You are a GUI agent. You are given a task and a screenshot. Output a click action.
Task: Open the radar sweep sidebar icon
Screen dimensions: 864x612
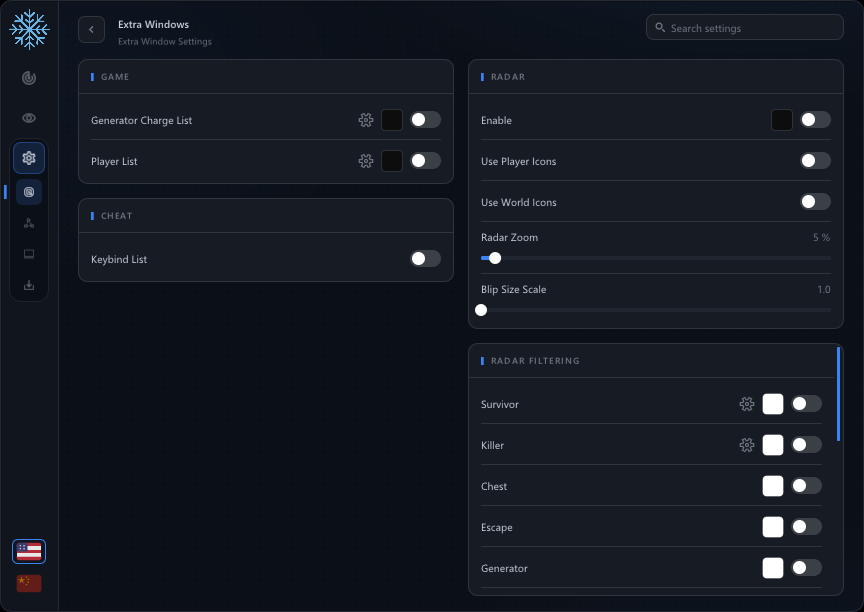[29, 78]
